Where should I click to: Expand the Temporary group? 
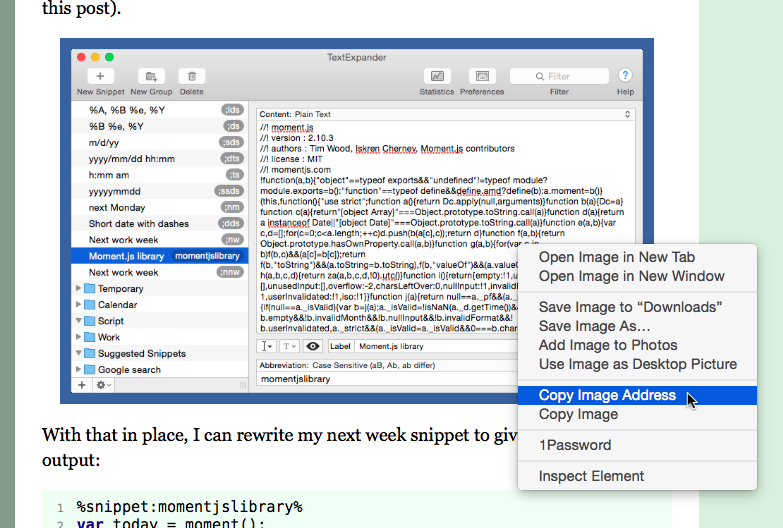coord(78,288)
